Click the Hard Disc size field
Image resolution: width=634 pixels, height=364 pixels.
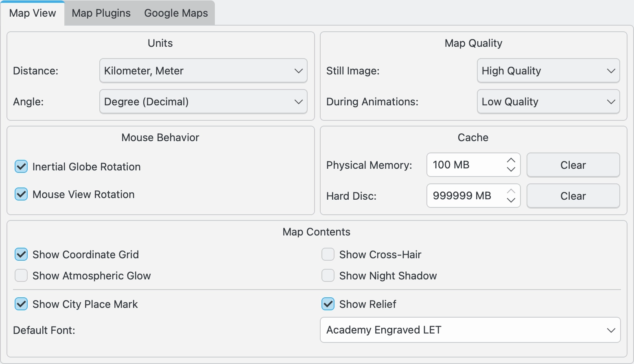click(464, 196)
